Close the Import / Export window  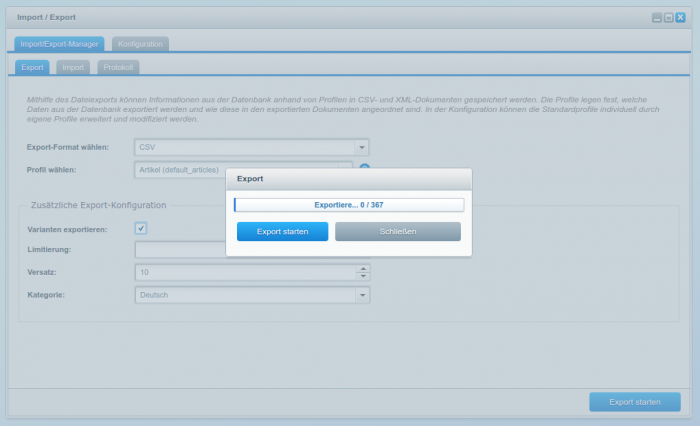(681, 18)
